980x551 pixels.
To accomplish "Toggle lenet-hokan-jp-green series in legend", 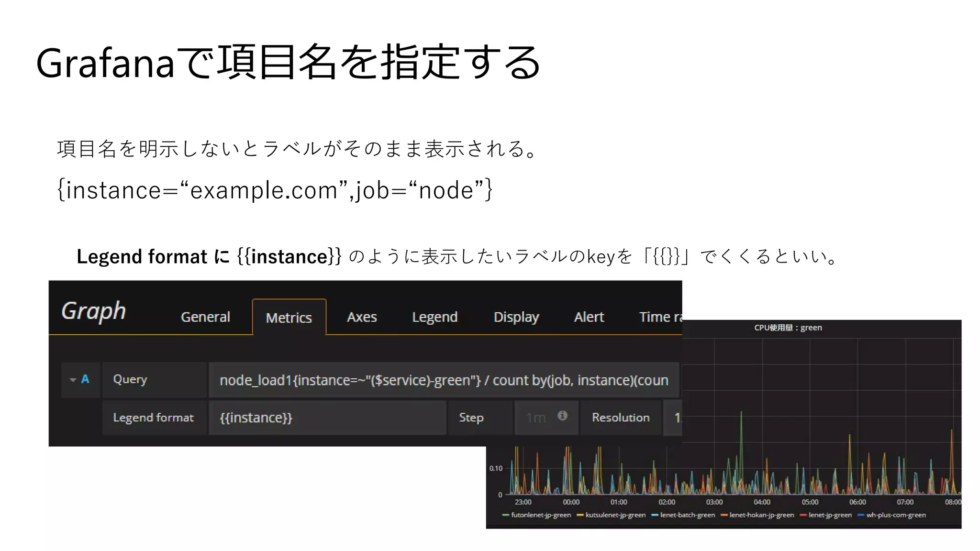I will [762, 515].
